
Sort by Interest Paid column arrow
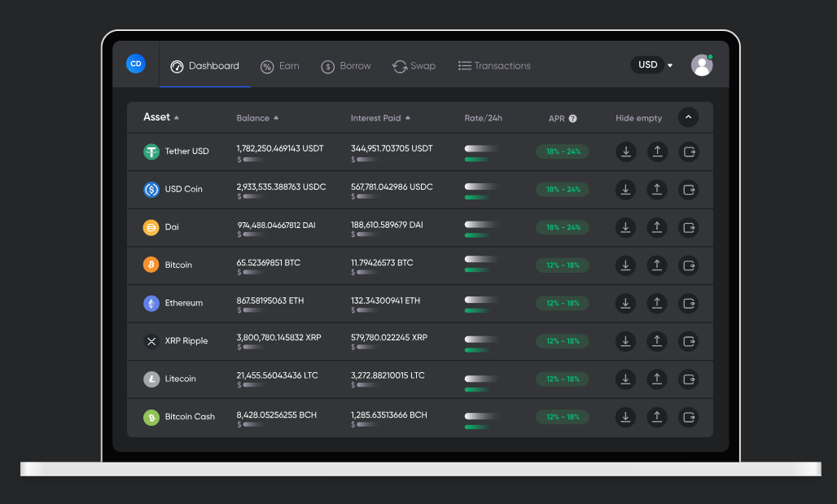408,118
